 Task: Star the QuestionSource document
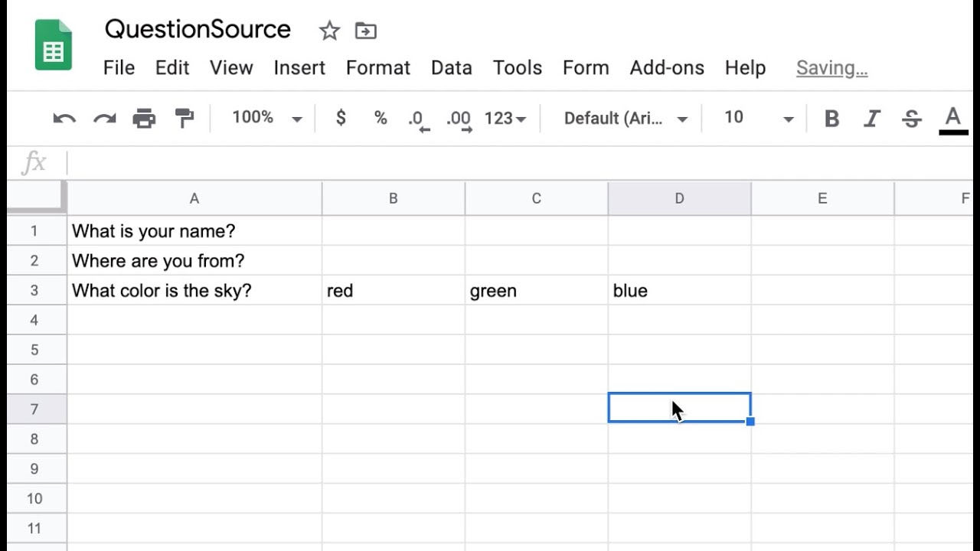(329, 31)
